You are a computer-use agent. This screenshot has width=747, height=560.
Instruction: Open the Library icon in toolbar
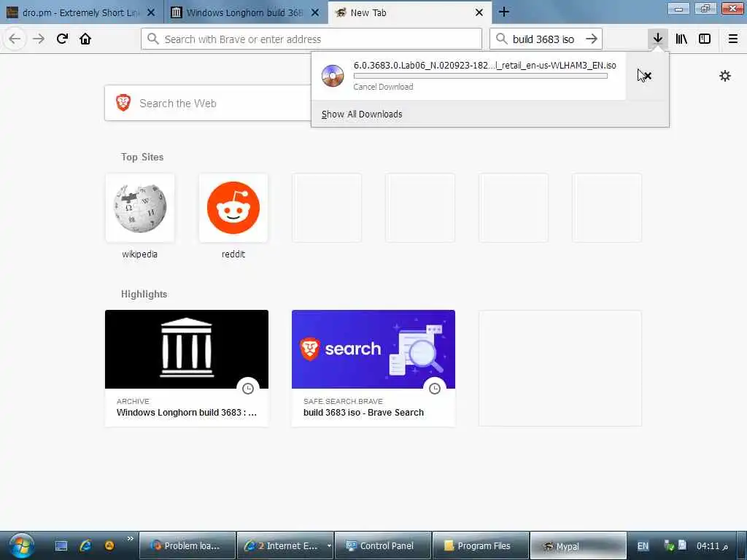click(x=681, y=39)
